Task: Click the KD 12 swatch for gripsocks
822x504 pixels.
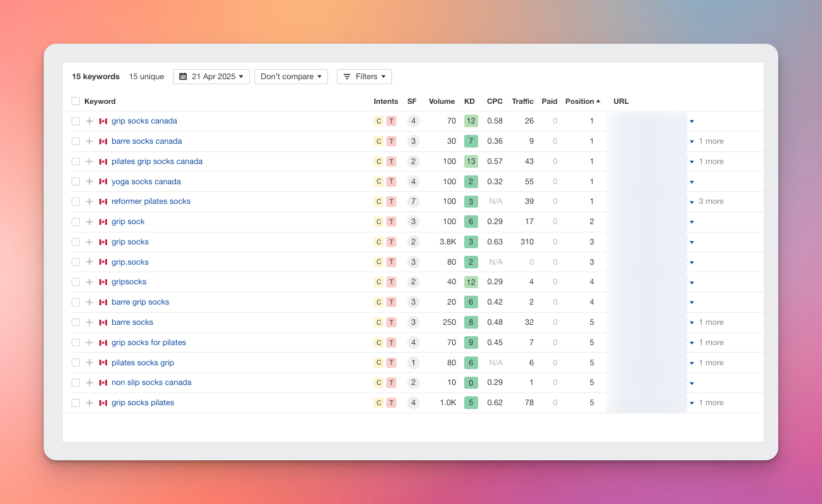Action: tap(471, 282)
